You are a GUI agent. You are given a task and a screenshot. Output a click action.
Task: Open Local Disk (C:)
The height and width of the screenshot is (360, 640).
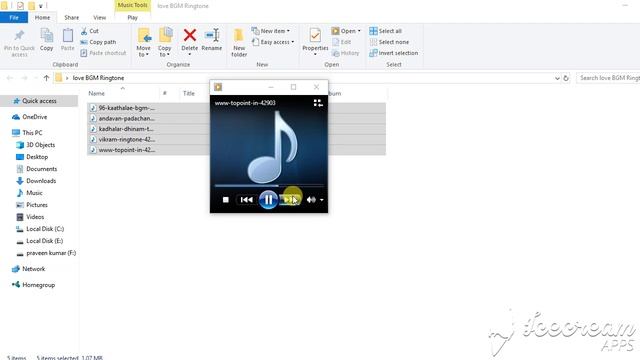(x=45, y=229)
